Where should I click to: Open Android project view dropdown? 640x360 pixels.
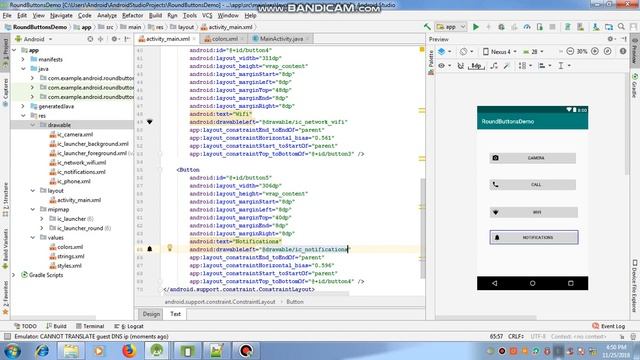click(x=34, y=39)
